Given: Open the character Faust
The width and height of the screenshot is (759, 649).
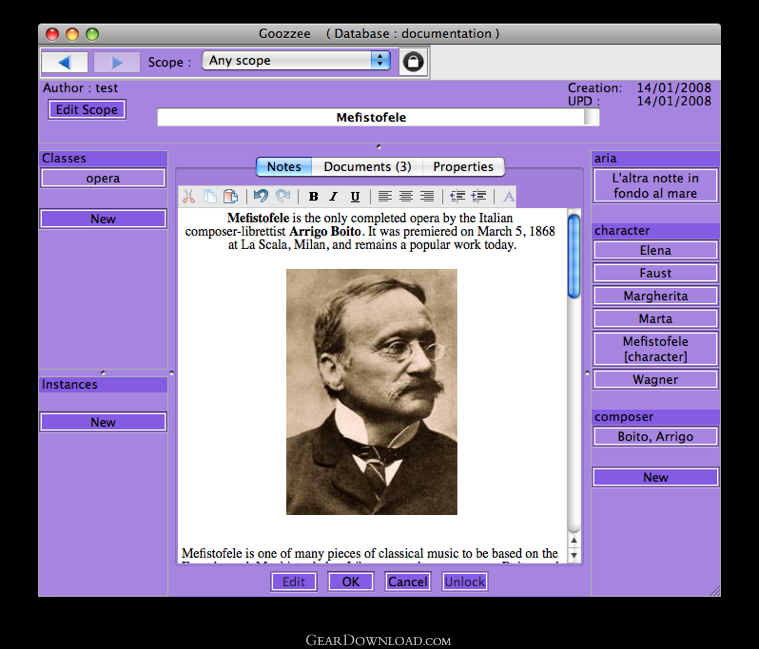Looking at the screenshot, I should [655, 273].
